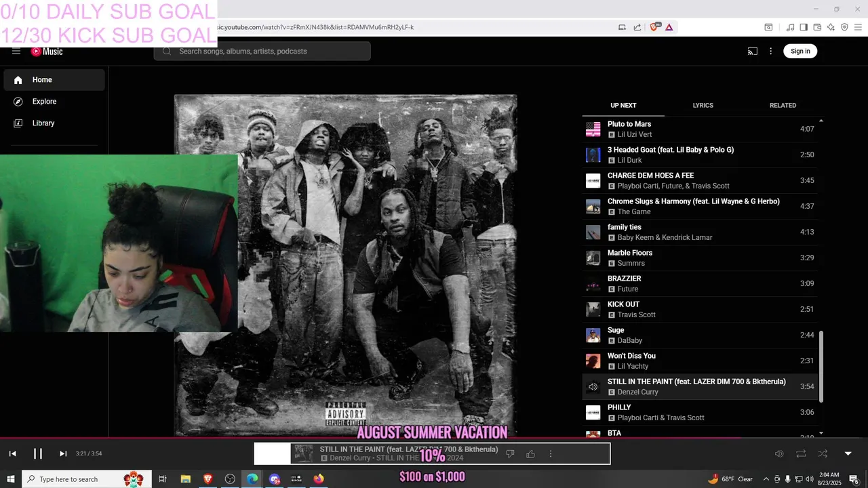Pause the current song
The image size is (868, 488).
(x=38, y=453)
